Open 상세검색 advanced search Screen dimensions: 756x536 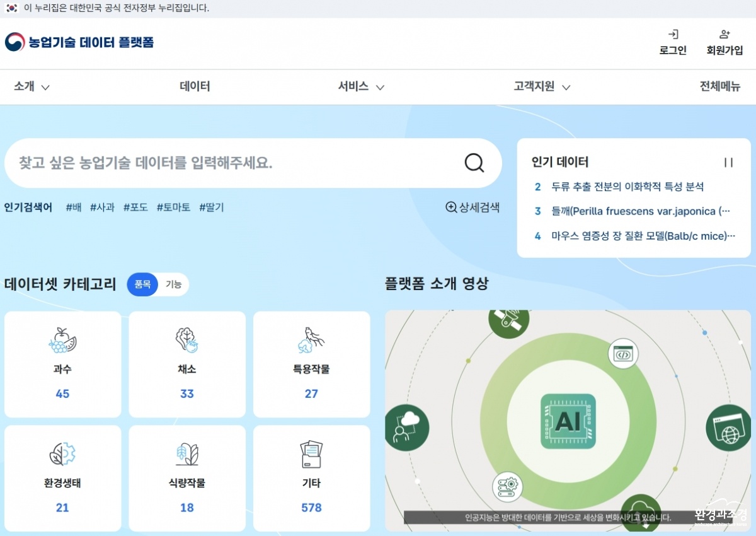tap(479, 207)
